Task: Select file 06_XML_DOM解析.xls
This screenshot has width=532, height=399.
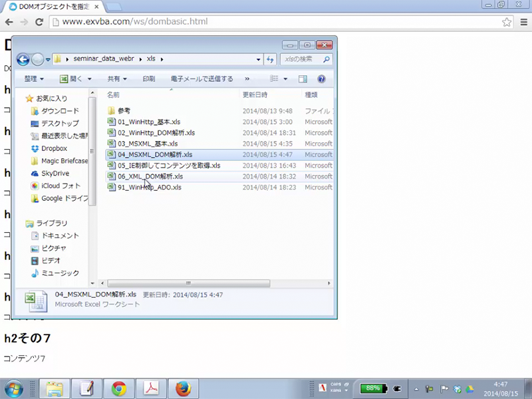Action: (150, 176)
